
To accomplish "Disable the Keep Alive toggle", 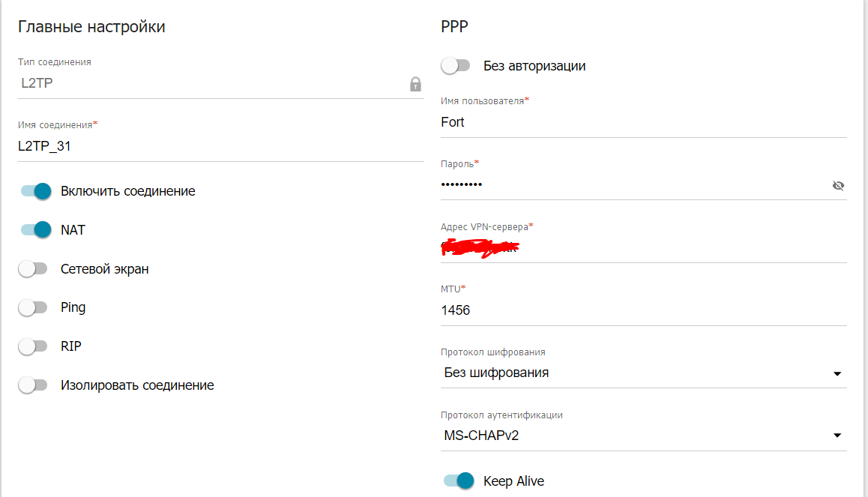I will [459, 481].
